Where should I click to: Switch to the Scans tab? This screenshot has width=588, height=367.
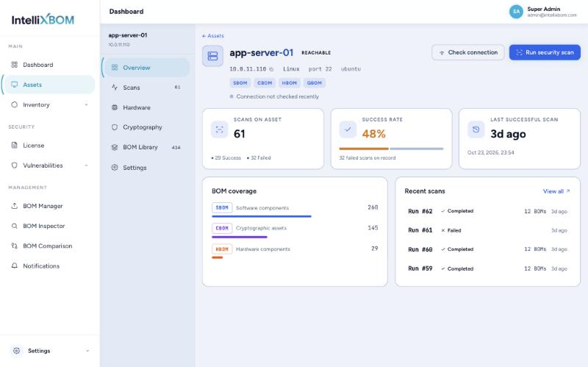click(x=146, y=87)
